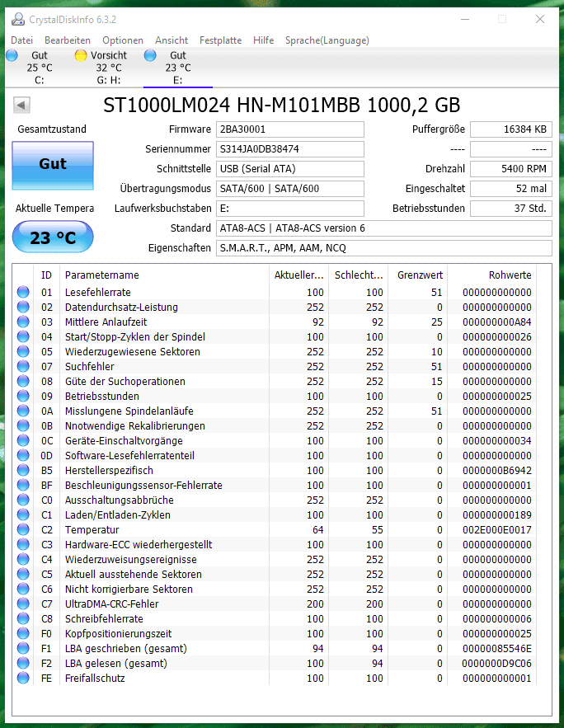Click the Gut health status button
Viewport: 564px width, 728px height.
click(x=53, y=166)
